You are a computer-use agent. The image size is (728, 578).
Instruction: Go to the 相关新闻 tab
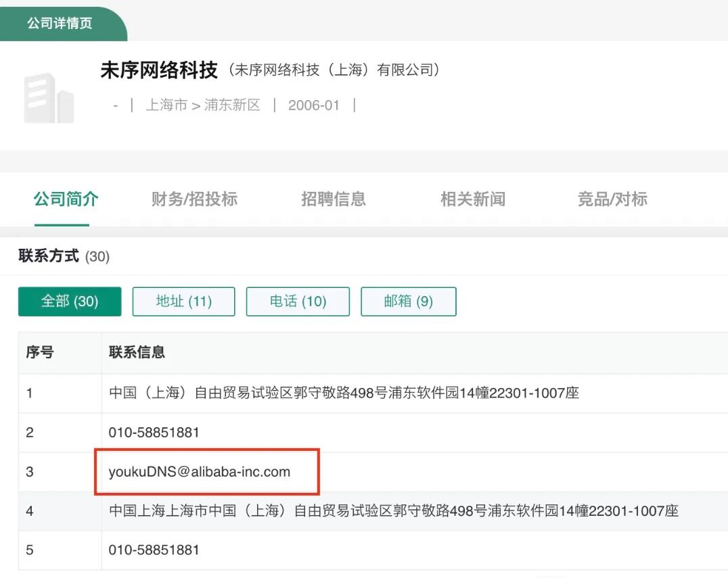(472, 199)
